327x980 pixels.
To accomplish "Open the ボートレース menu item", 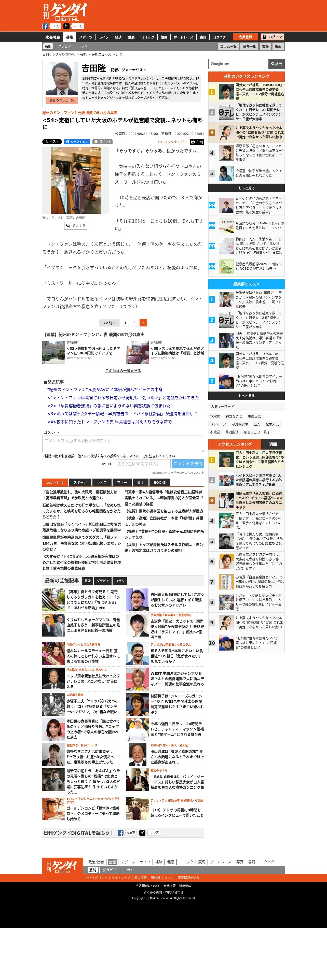I will (x=183, y=37).
